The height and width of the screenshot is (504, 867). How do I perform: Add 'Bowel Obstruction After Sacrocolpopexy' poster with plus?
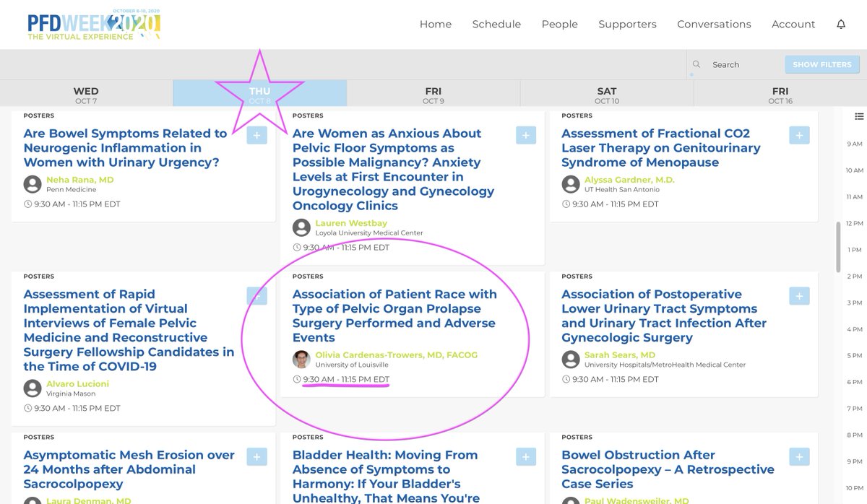coord(800,456)
